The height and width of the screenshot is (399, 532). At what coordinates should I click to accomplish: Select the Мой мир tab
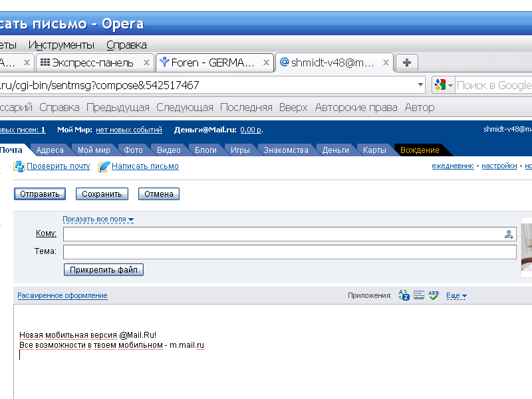tap(94, 150)
